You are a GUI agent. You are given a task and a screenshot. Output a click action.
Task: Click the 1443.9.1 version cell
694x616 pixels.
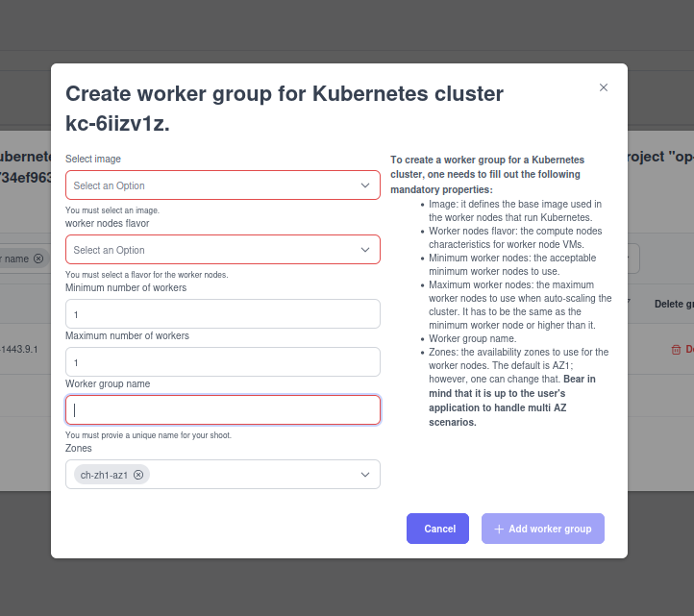pos(19,349)
